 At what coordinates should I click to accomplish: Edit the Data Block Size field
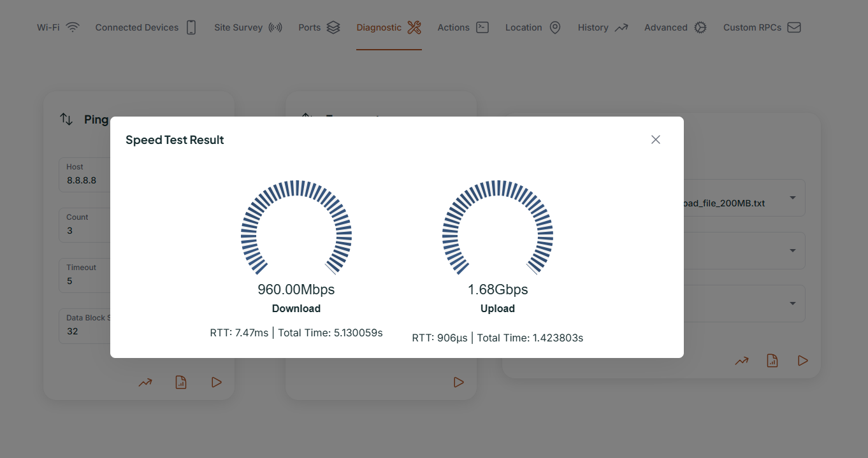point(85,326)
